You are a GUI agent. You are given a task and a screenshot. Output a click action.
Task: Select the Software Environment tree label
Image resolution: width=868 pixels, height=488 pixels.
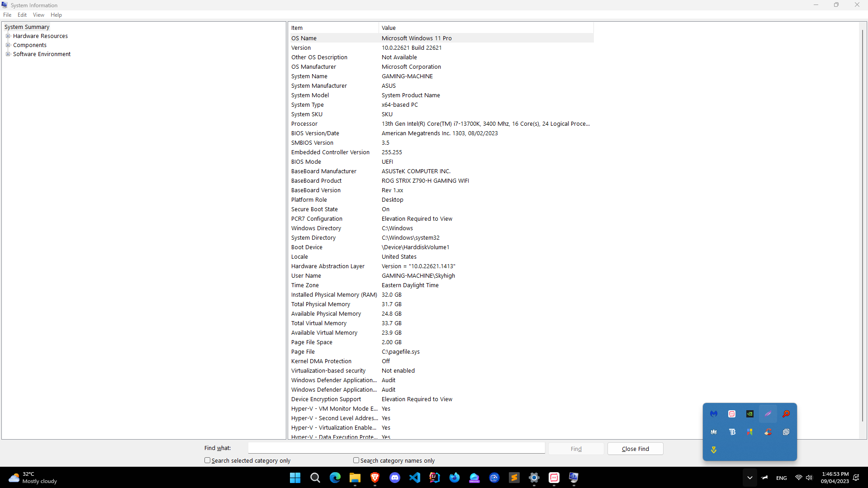(42, 54)
